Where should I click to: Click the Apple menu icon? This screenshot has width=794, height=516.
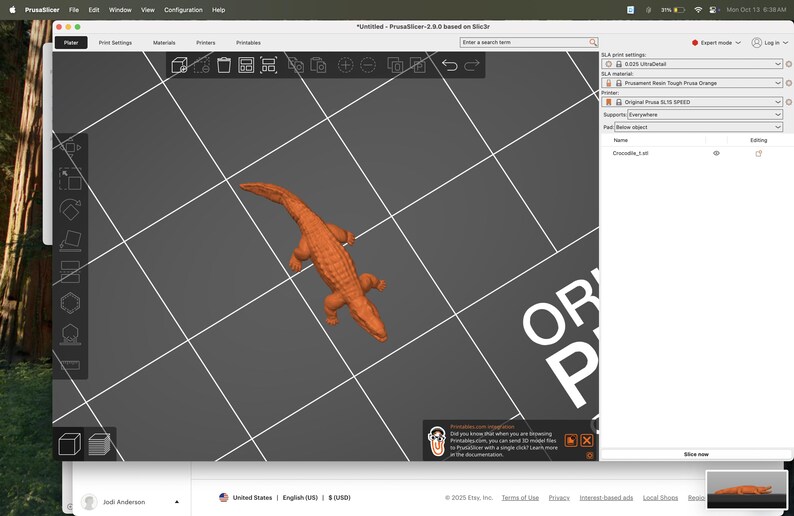click(x=13, y=10)
